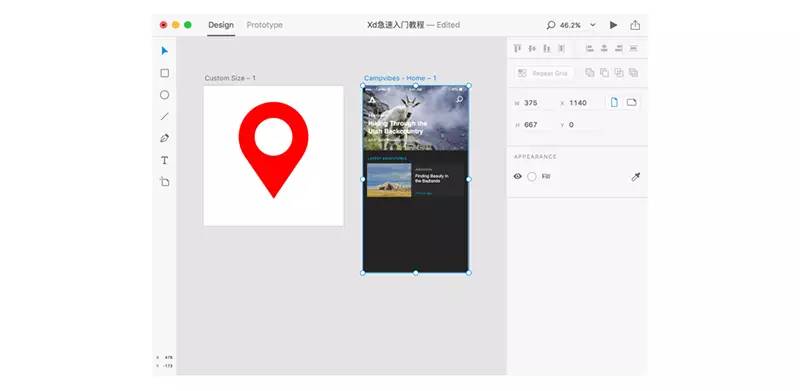Click the Repeat Grid button

pyautogui.click(x=544, y=74)
